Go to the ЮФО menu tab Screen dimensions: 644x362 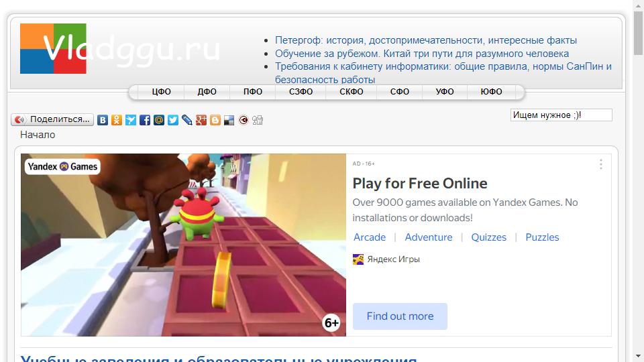(x=492, y=92)
